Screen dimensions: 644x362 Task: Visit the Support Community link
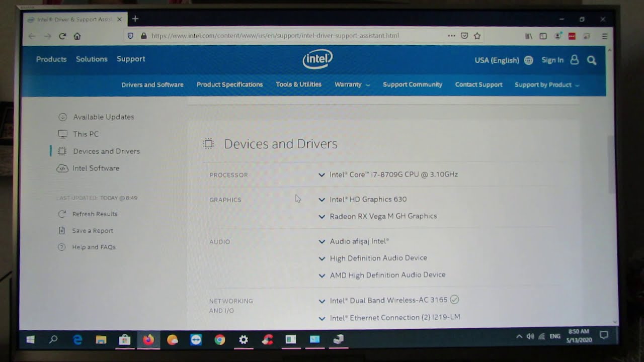pos(413,84)
